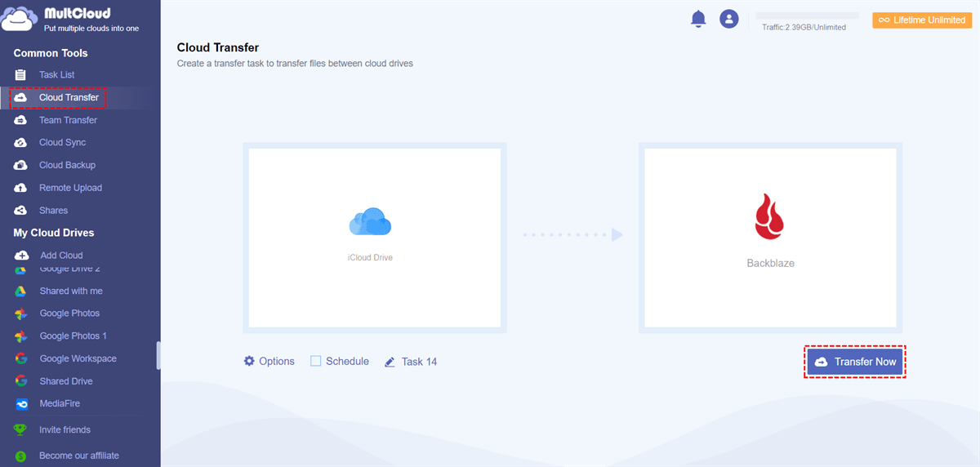Open Become our affiliate link

point(79,456)
